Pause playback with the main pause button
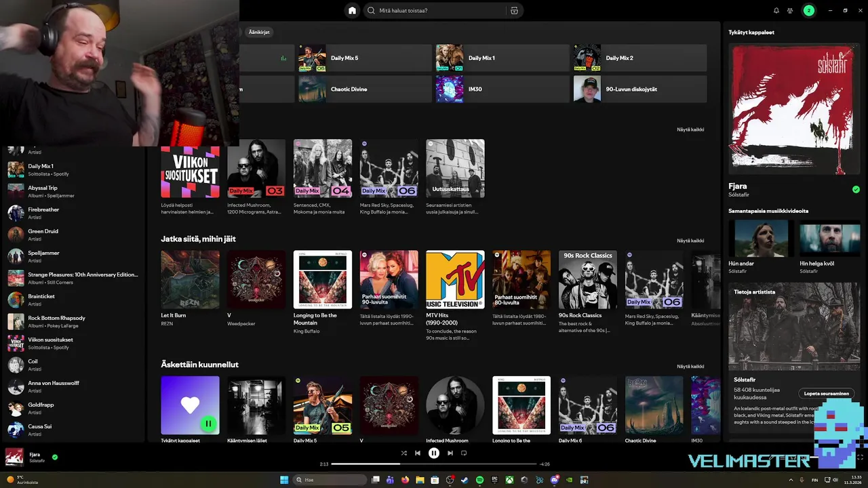 click(434, 453)
